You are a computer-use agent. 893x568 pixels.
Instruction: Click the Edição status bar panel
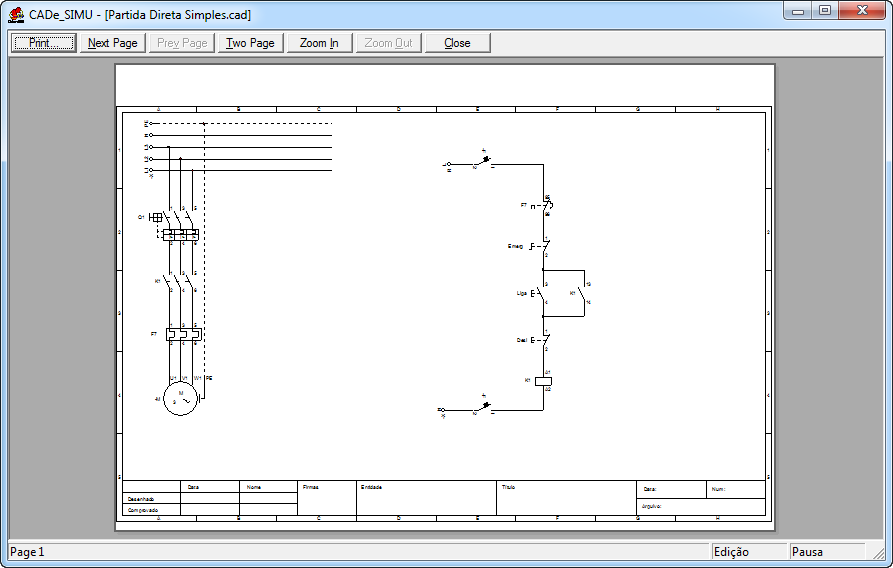(745, 551)
